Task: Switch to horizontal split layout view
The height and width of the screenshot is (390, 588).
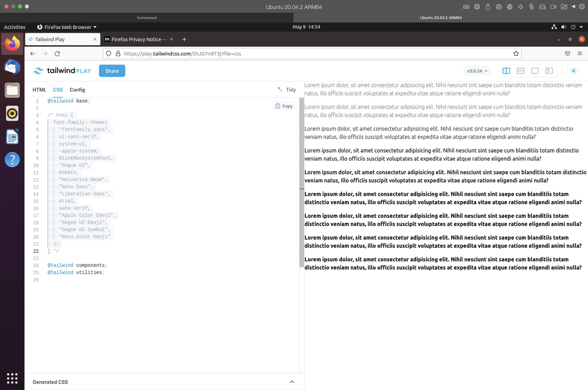Action: pos(520,71)
